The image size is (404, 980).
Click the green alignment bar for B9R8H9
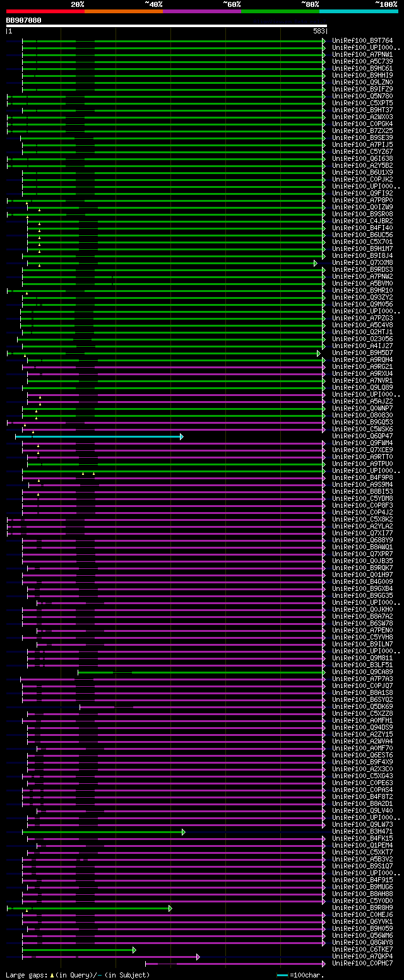click(90, 908)
